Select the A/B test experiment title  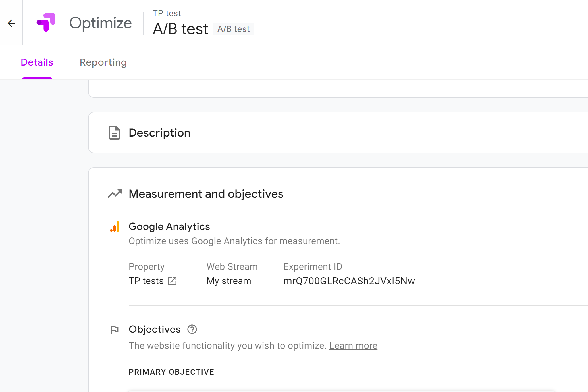tap(180, 29)
